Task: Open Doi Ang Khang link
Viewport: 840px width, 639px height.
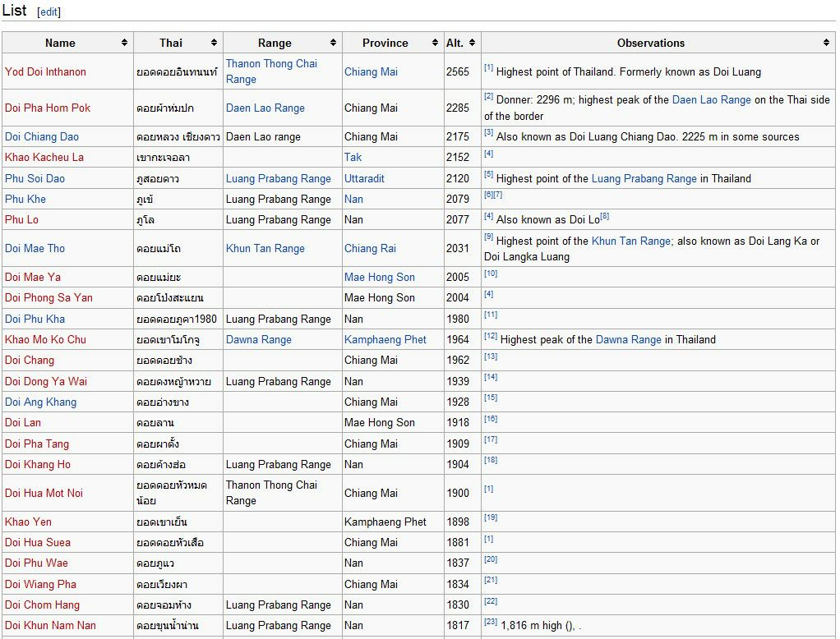Action: coord(41,402)
